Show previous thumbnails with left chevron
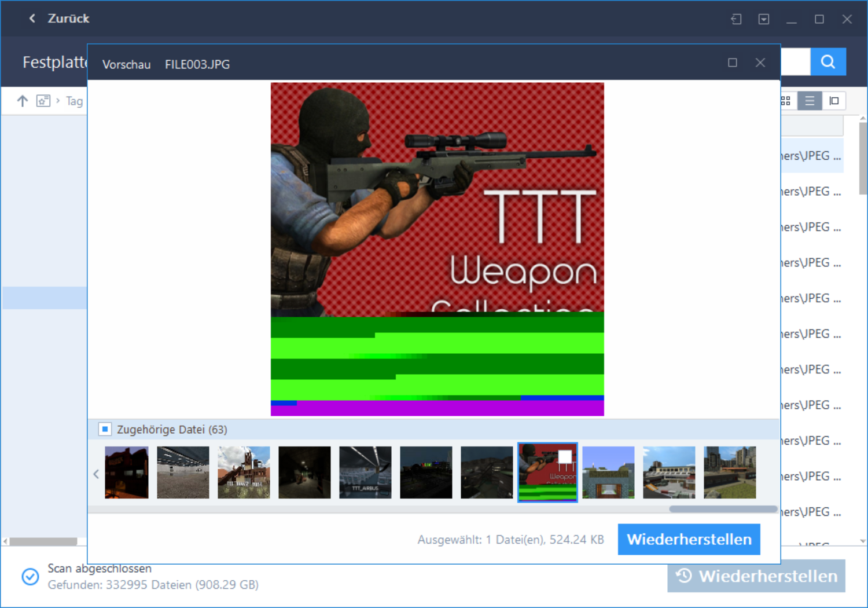 (x=96, y=474)
